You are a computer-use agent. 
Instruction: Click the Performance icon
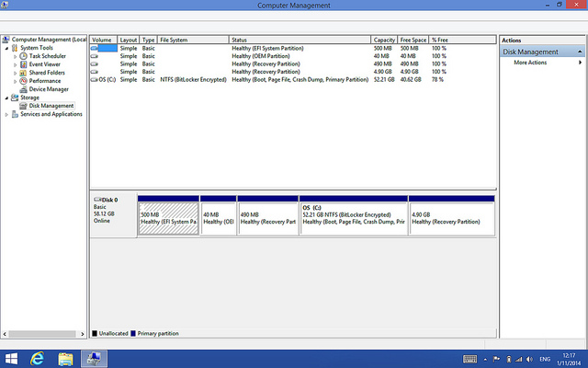tap(23, 81)
